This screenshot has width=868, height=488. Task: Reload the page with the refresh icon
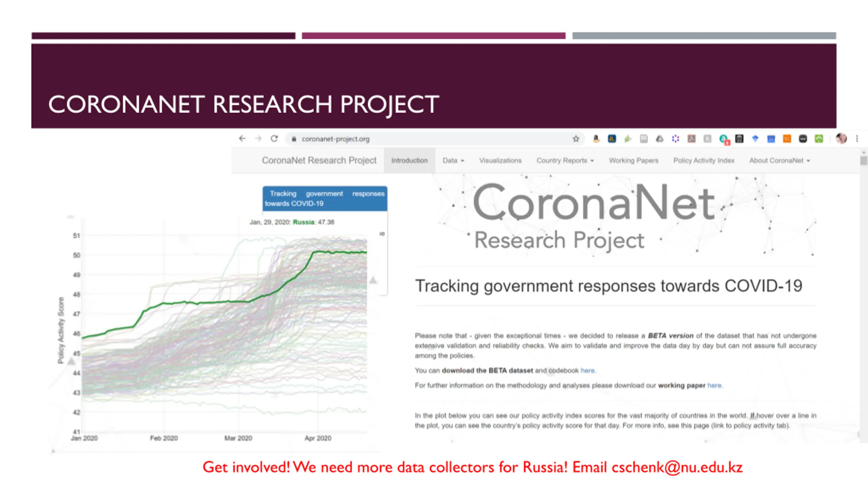tap(274, 139)
